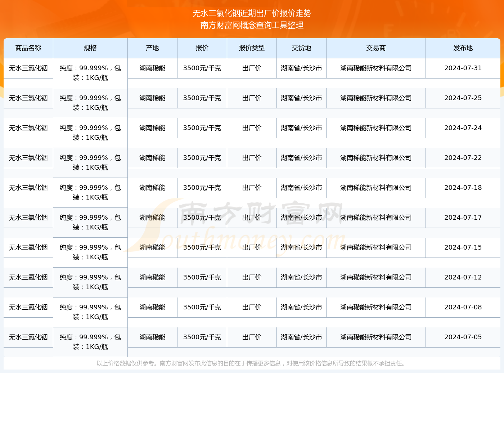Click the trader company in the 2024-07-25 row
Image resolution: width=504 pixels, height=434 pixels.
click(x=376, y=98)
